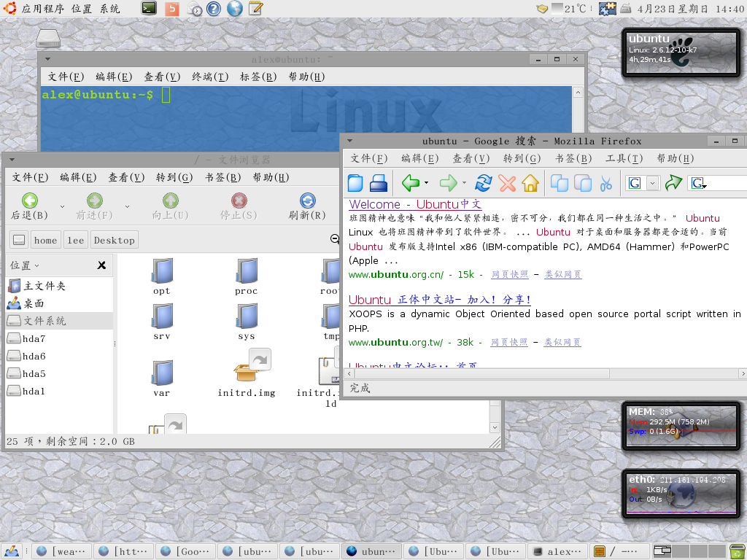Click file browser scrollbar down arrow

(495, 427)
